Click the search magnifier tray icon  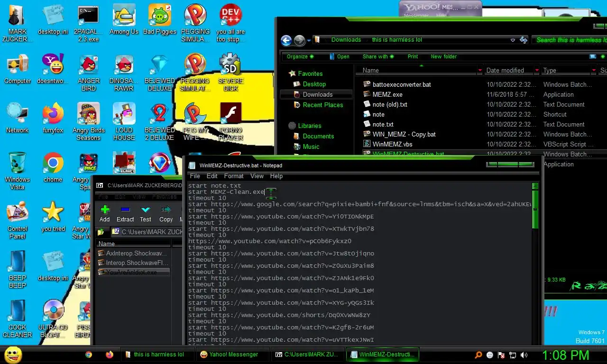tap(478, 355)
